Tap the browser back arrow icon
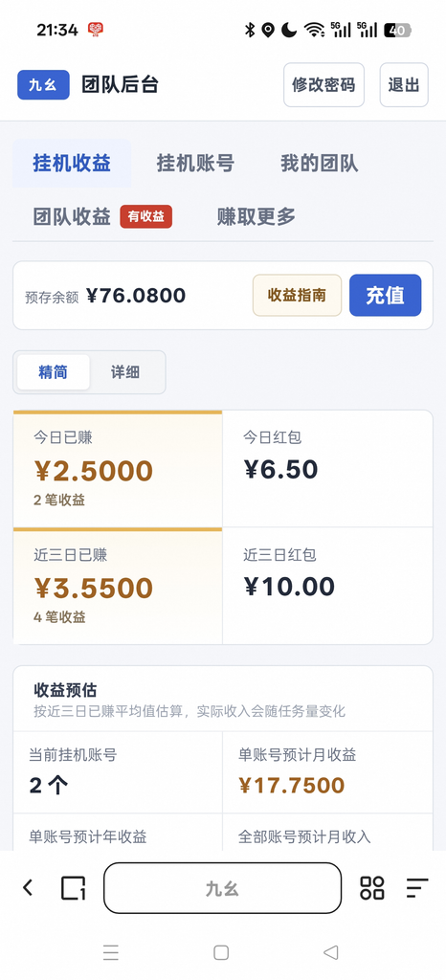Image resolution: width=446 pixels, height=980 pixels. point(28,887)
